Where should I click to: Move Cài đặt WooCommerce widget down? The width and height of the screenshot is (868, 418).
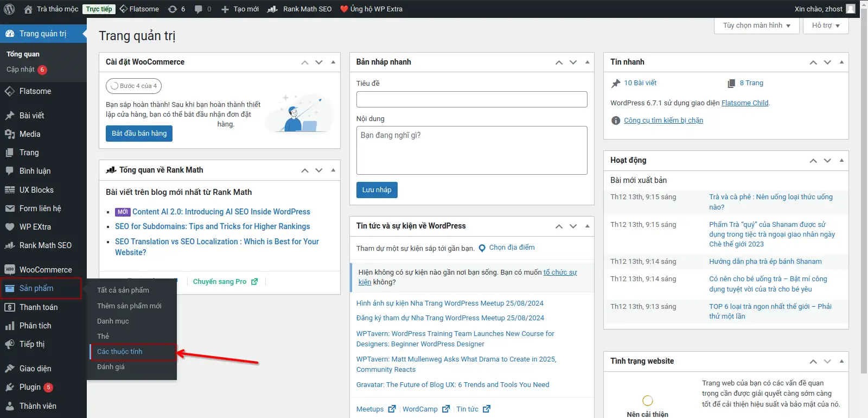coord(319,62)
